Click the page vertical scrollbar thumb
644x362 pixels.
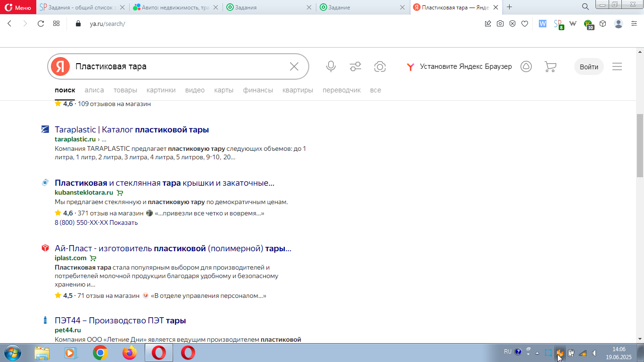(640, 145)
